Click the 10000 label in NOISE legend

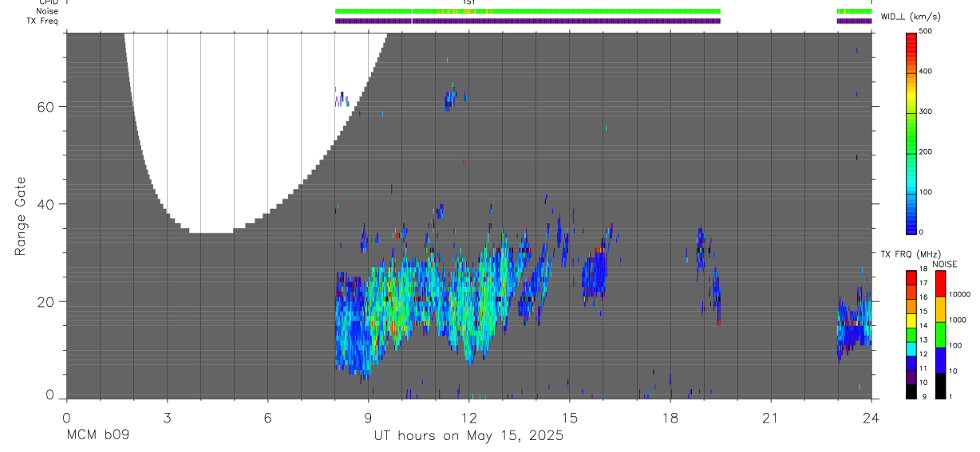[x=960, y=294]
